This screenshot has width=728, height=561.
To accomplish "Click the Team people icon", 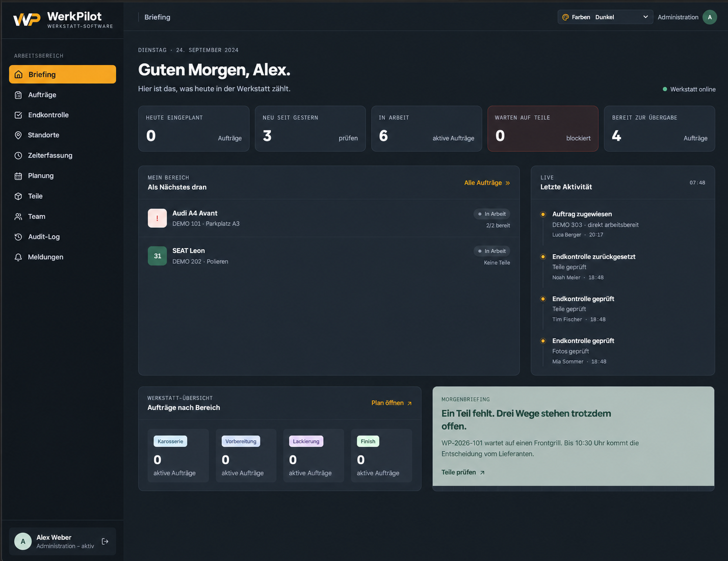I will 18,217.
